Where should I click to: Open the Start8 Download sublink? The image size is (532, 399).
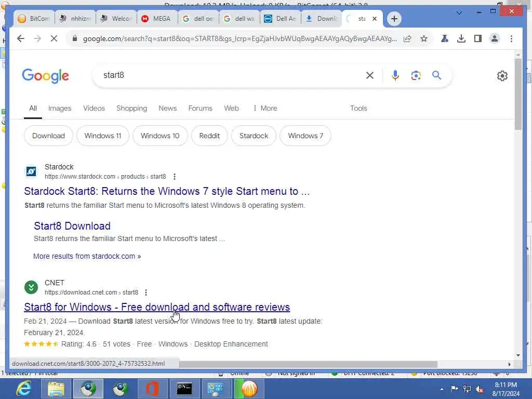click(x=72, y=226)
